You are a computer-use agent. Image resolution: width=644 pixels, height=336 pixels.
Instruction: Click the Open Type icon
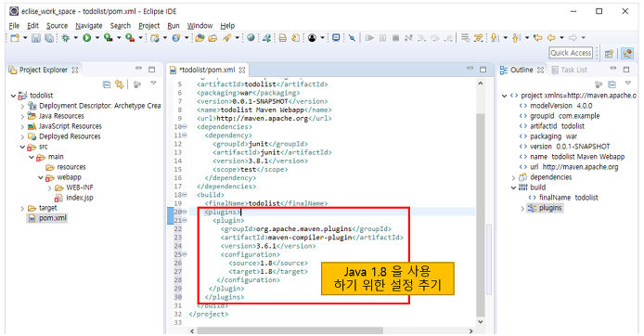click(200, 38)
